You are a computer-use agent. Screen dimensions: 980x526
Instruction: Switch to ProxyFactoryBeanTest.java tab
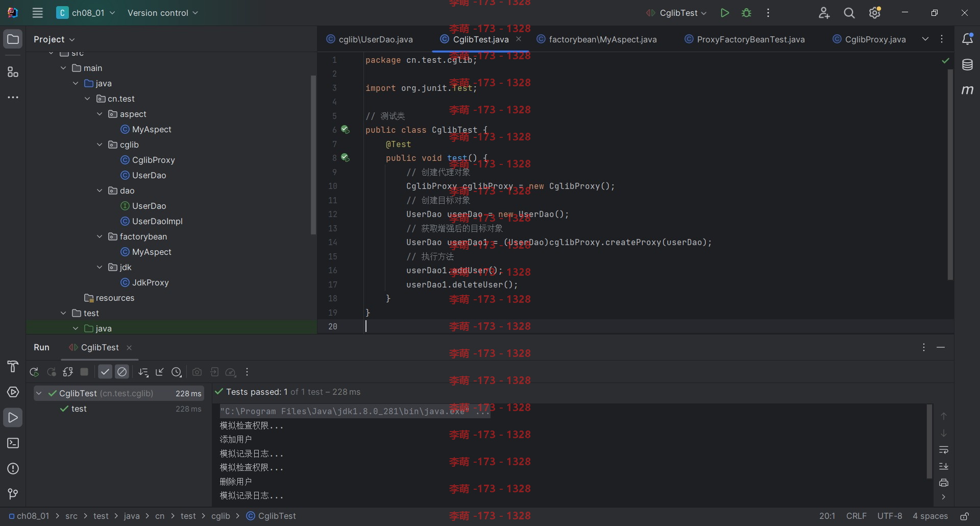[745, 39]
